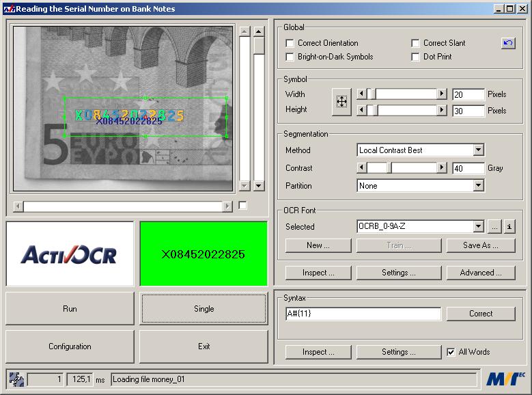Click Save As... button
The width and height of the screenshot is (532, 395).
(481, 245)
